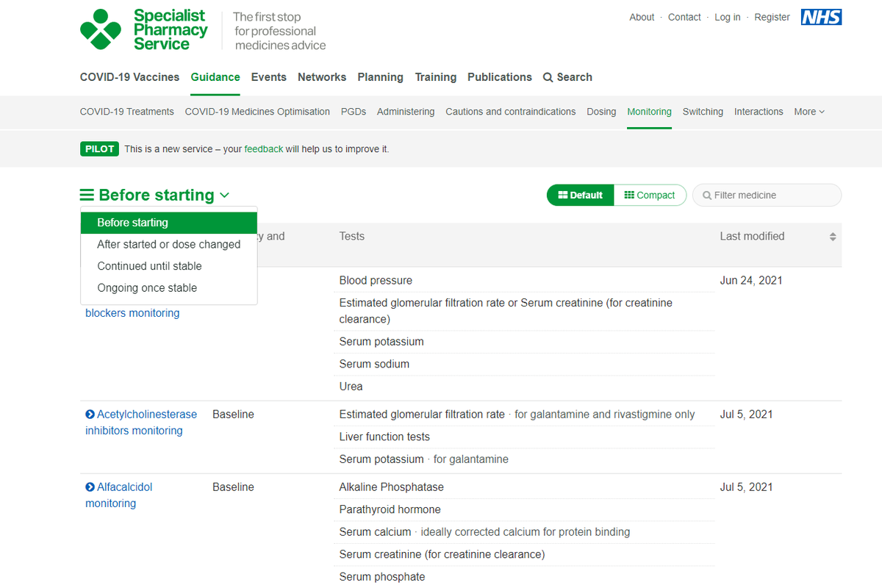Image resolution: width=882 pixels, height=588 pixels.
Task: Open the PGDs guidance tab
Action: click(354, 112)
